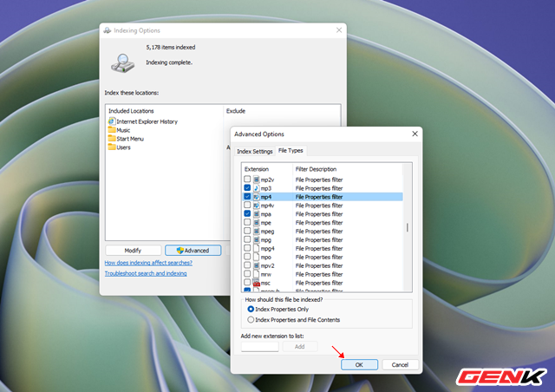The width and height of the screenshot is (555, 392).
Task: Check the mp4v extension checkbox
Action: click(247, 205)
